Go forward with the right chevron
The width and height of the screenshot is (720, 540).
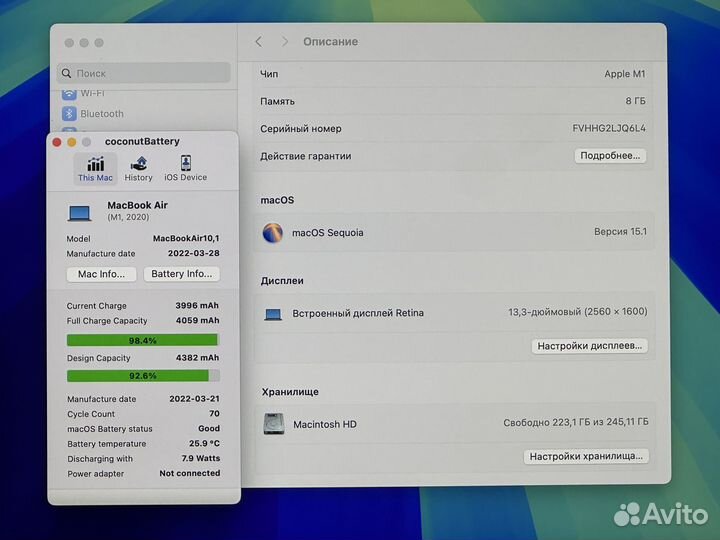click(285, 42)
